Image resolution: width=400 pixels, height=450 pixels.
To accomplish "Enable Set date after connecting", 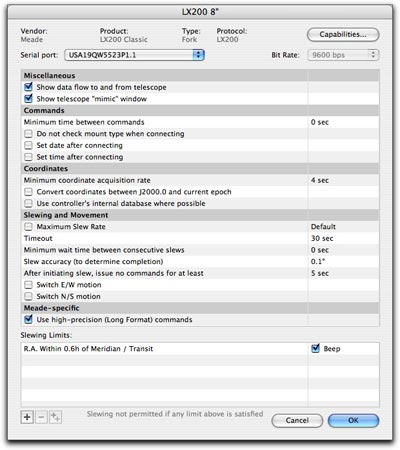I will tap(28, 145).
